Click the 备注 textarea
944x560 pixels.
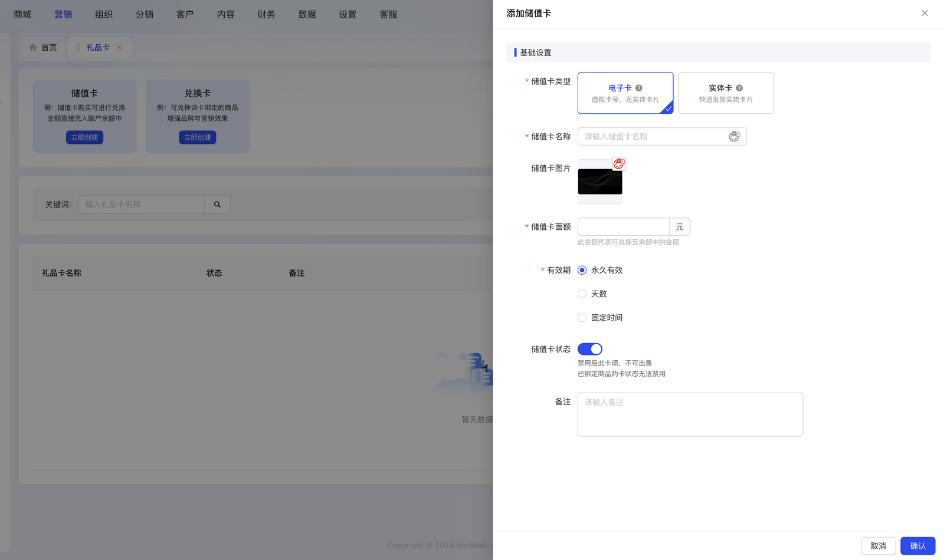coord(690,414)
